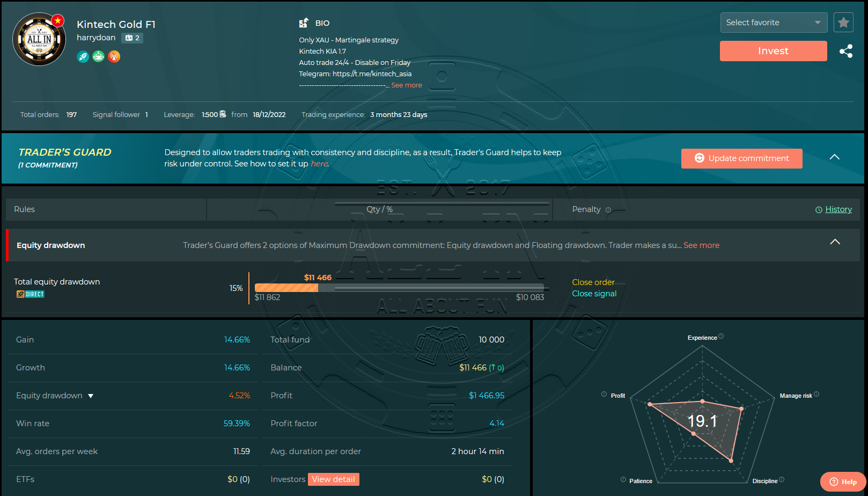Click the ALL IN profile avatar
The image size is (868, 496).
pos(39,39)
